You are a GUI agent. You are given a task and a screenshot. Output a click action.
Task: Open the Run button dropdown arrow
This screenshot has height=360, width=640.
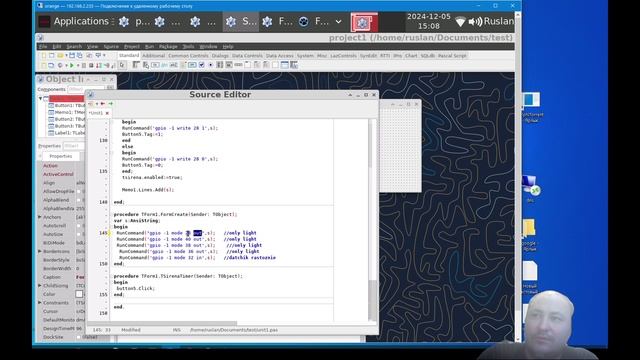click(x=78, y=65)
